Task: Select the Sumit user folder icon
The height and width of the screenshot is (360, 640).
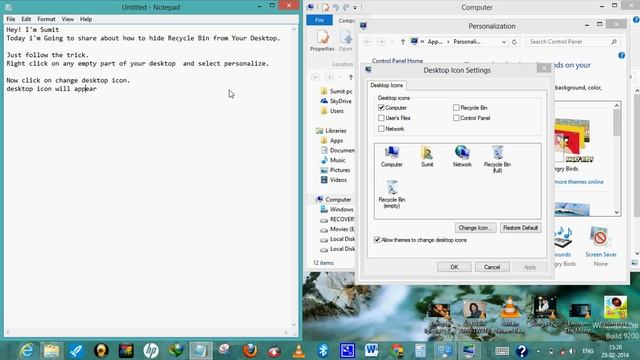Action: click(427, 156)
